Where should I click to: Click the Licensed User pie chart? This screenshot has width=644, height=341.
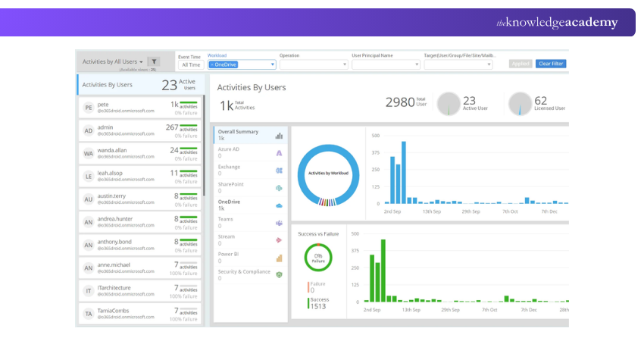click(x=520, y=104)
